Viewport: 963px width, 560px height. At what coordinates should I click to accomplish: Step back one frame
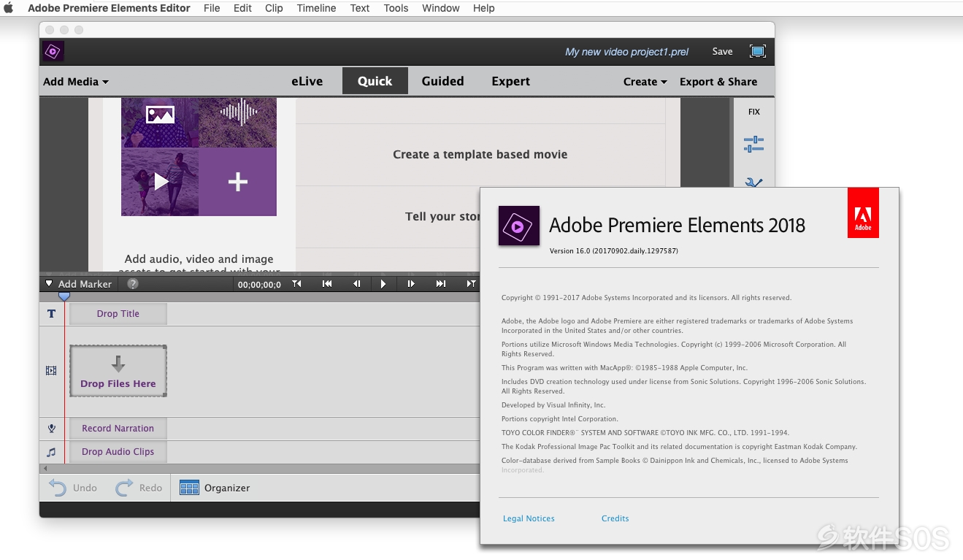coord(356,284)
